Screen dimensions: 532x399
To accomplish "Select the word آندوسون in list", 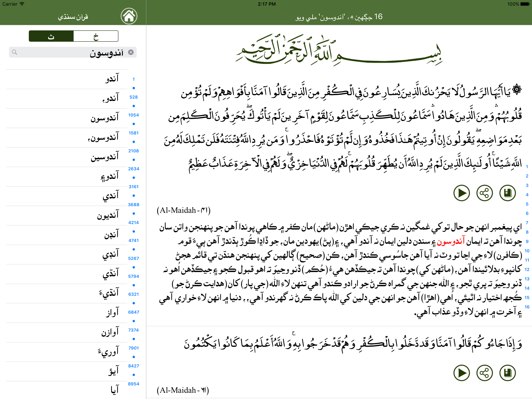I will pyautogui.click(x=67, y=118).
